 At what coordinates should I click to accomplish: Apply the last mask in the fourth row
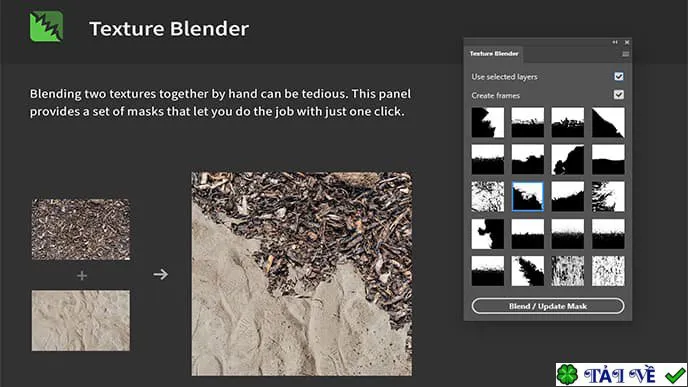tap(608, 234)
